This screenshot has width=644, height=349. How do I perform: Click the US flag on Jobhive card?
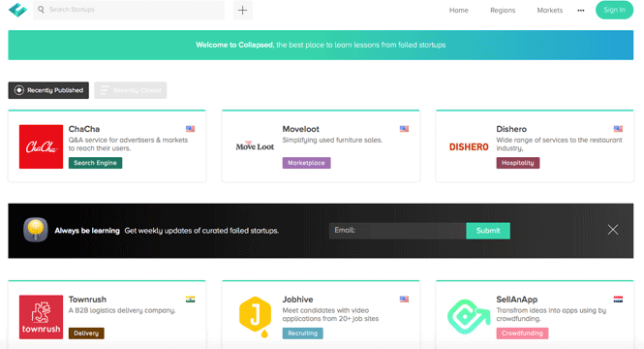(404, 300)
